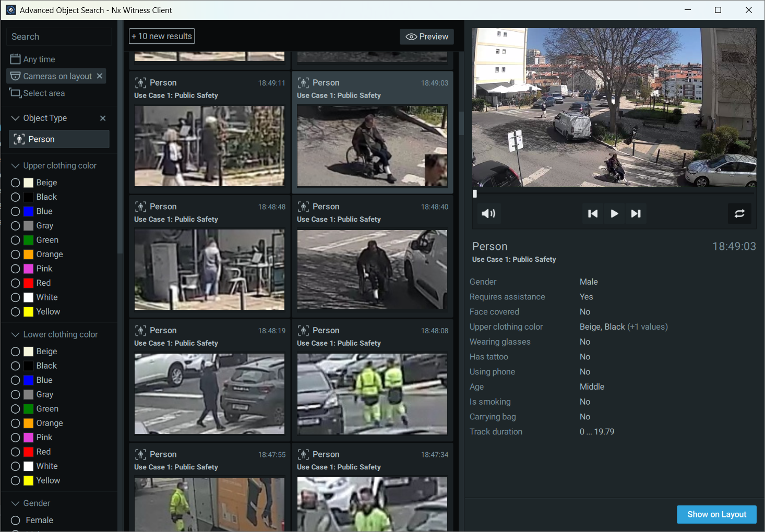765x532 pixels.
Task: Click the Select area icon
Action: pyautogui.click(x=15, y=93)
